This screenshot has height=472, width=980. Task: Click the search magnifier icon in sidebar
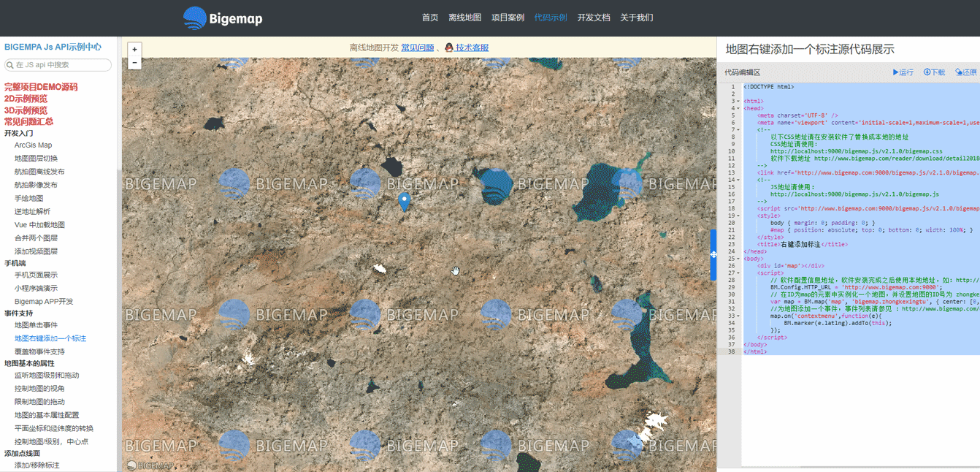(10, 65)
